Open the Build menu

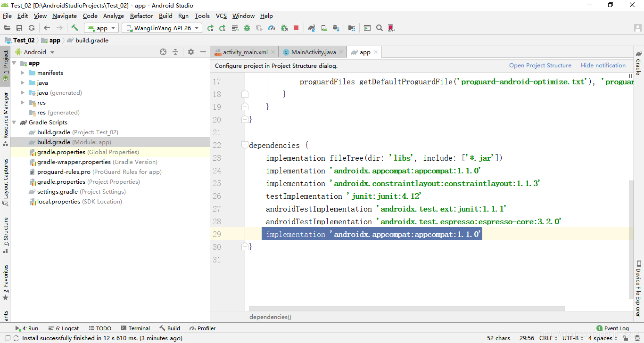[165, 16]
